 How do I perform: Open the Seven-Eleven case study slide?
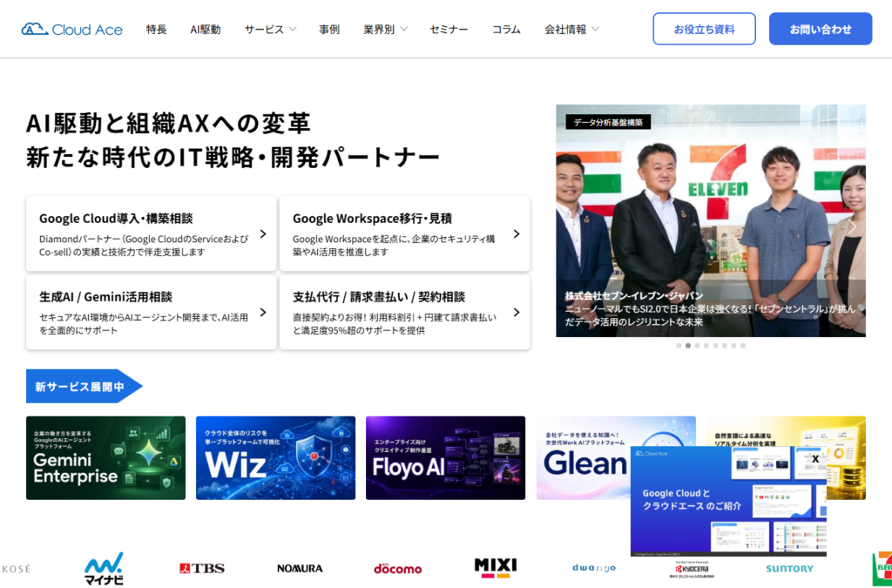[711, 220]
